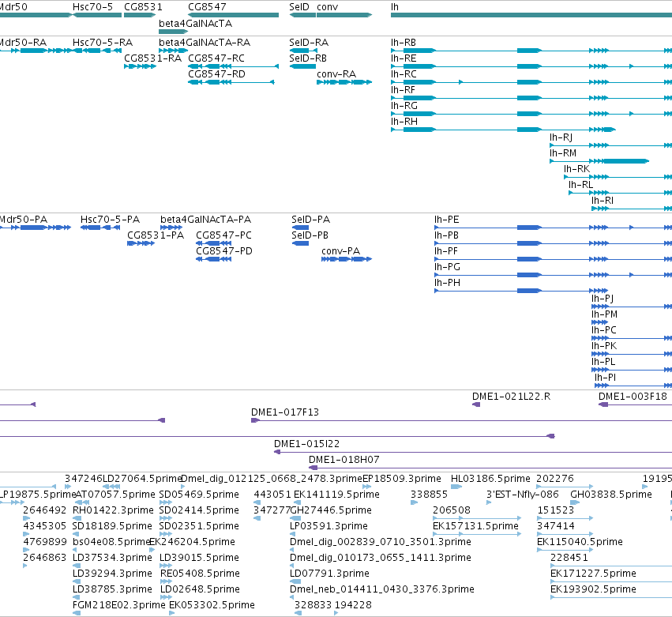Click transcript Ih-RM
Image resolution: width=672 pixels, height=617 pixels.
tap(563, 153)
